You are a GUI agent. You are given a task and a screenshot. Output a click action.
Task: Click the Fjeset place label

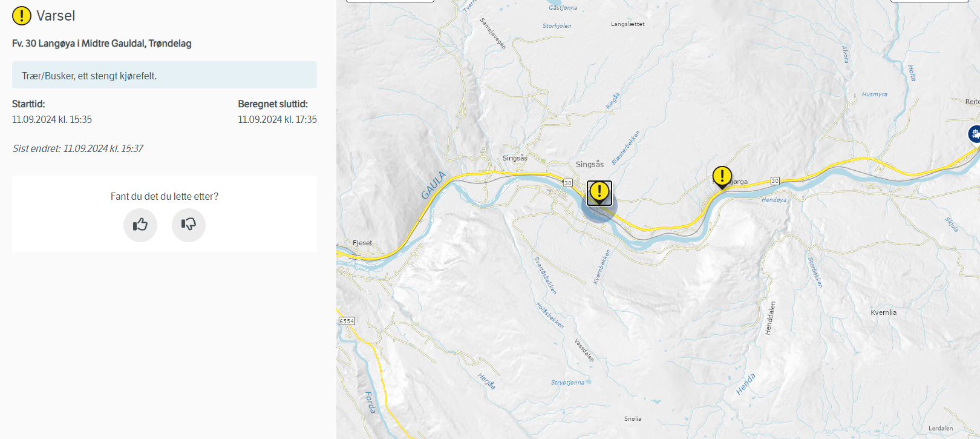362,243
